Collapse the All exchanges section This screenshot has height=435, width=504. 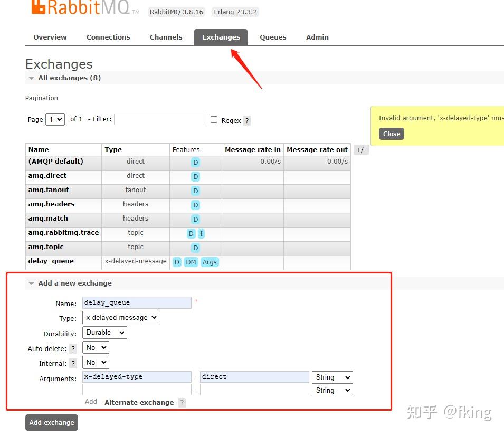32,78
